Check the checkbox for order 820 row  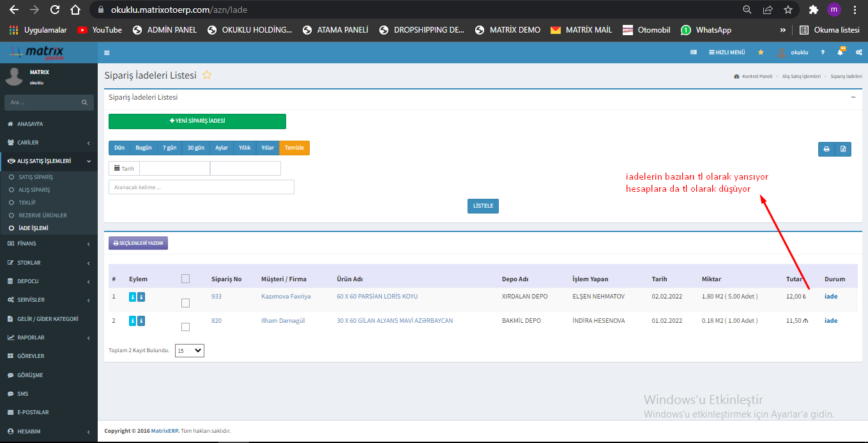click(185, 327)
